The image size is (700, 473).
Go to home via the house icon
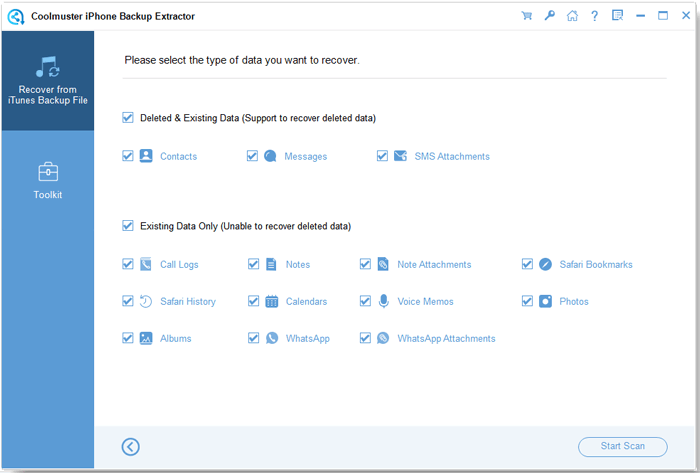572,16
